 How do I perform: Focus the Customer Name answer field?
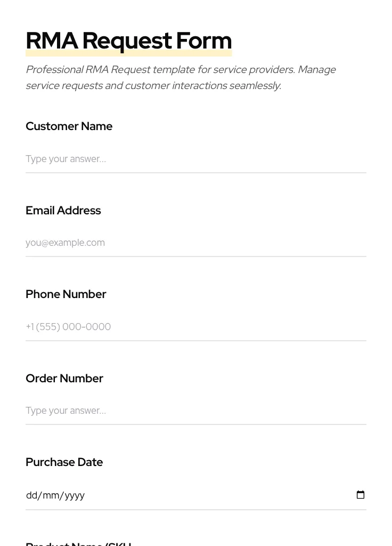click(x=195, y=159)
